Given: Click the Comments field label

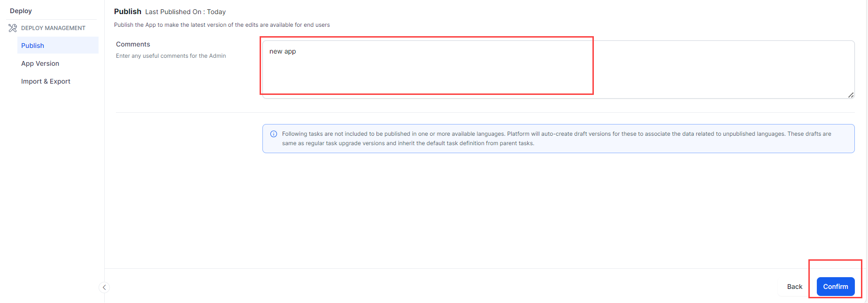Looking at the screenshot, I should [x=133, y=44].
